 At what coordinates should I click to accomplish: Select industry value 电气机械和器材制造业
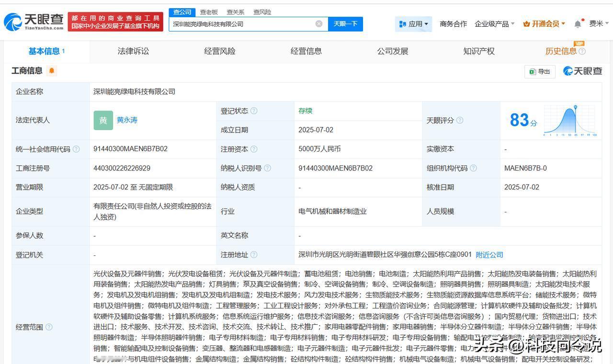332,211
